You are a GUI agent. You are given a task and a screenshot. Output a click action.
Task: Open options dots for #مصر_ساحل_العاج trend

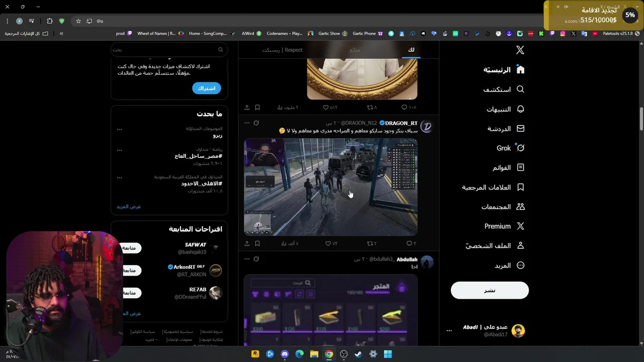[120, 150]
